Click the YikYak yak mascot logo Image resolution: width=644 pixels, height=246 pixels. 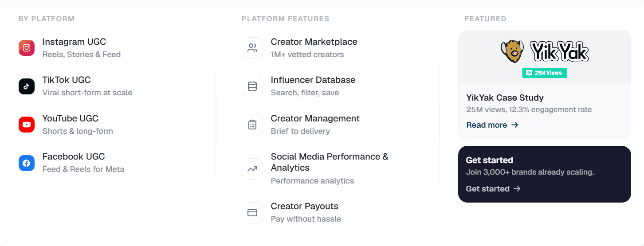pos(513,52)
